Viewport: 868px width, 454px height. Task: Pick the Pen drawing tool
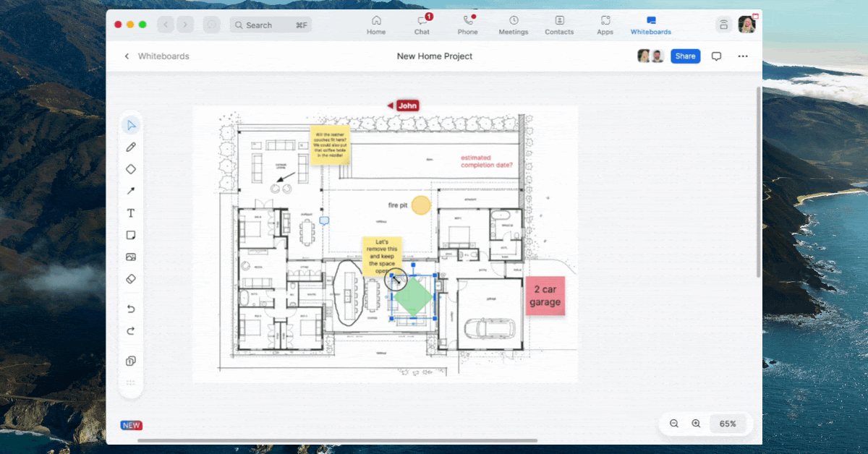point(131,147)
